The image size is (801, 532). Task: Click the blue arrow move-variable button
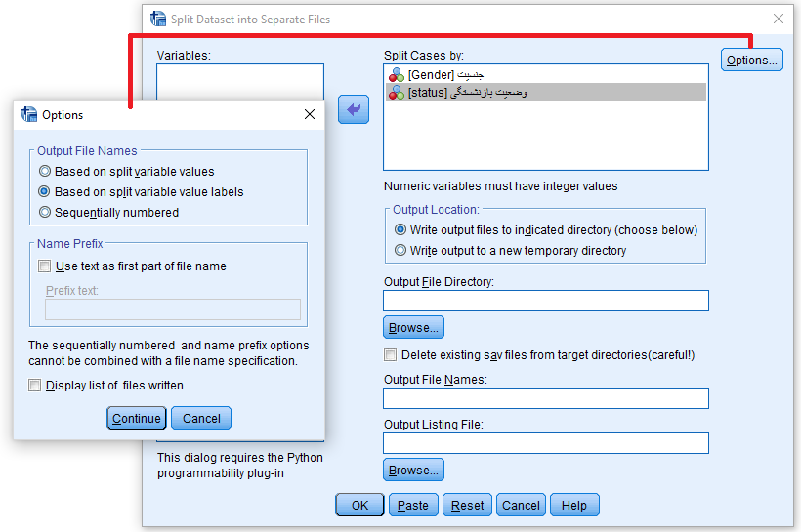point(354,110)
